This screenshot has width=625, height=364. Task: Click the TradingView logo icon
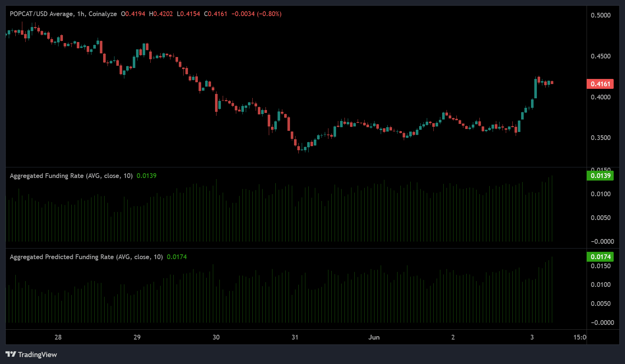(11, 354)
